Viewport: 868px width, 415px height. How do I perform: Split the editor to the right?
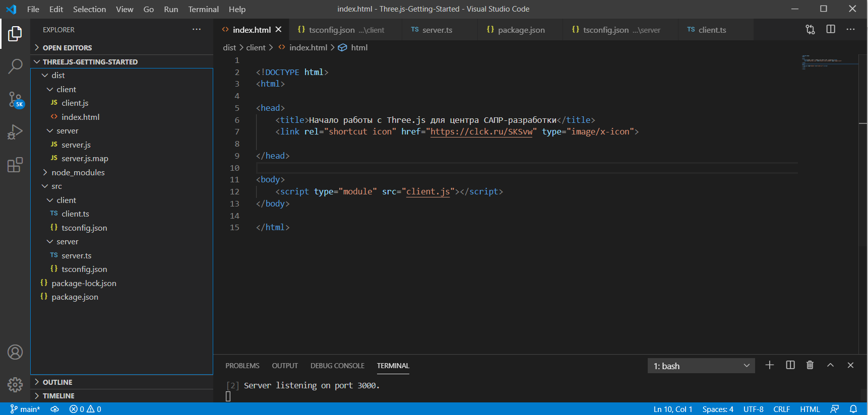831,30
